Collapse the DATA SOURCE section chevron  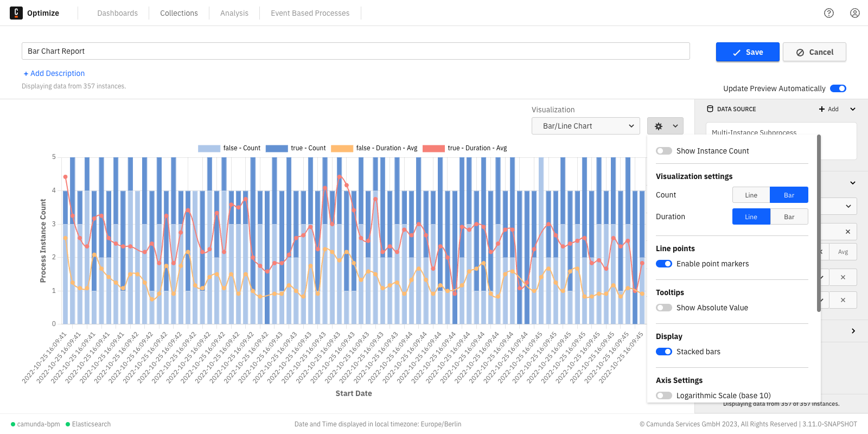point(853,109)
